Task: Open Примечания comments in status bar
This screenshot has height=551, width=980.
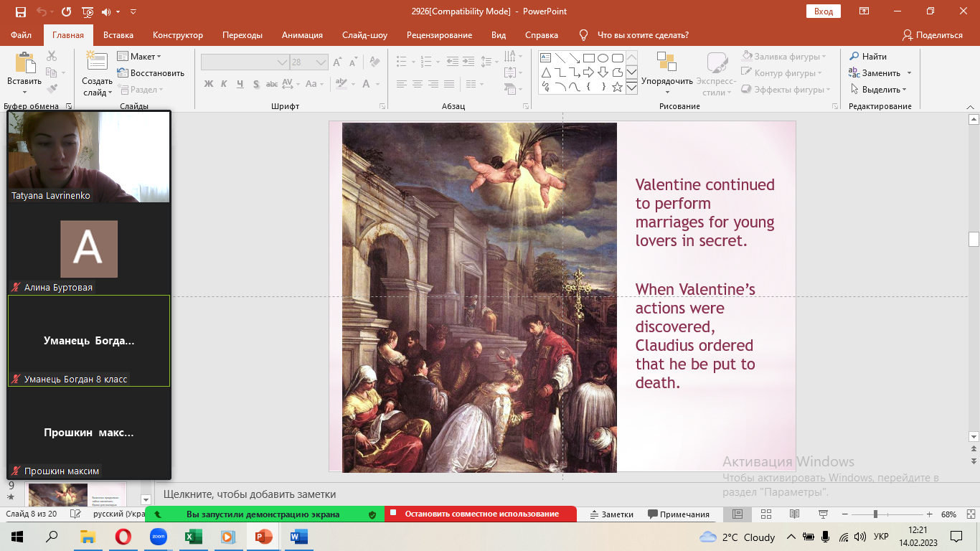Action: coord(679,514)
